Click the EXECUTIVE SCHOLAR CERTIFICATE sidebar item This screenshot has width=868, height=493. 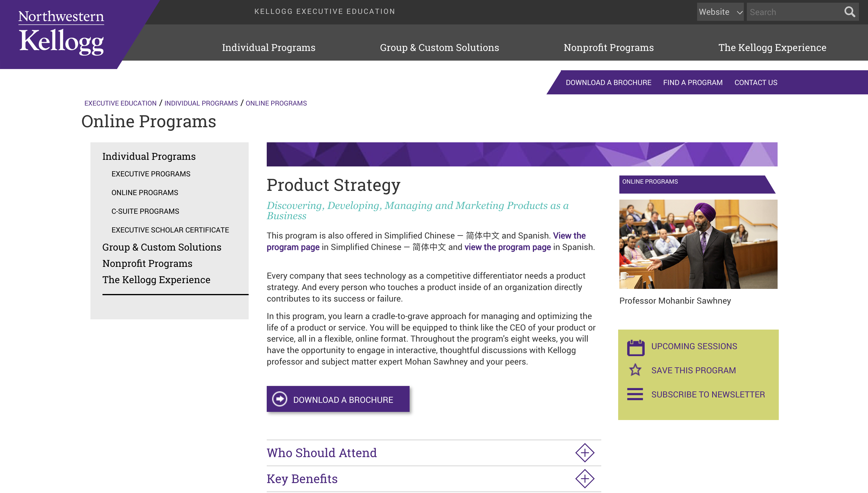tap(170, 229)
